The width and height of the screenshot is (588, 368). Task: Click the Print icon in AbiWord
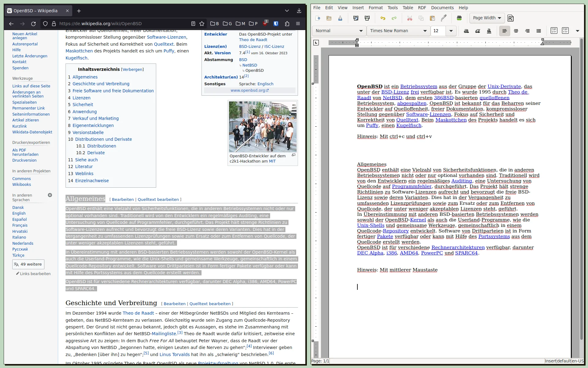click(x=367, y=18)
